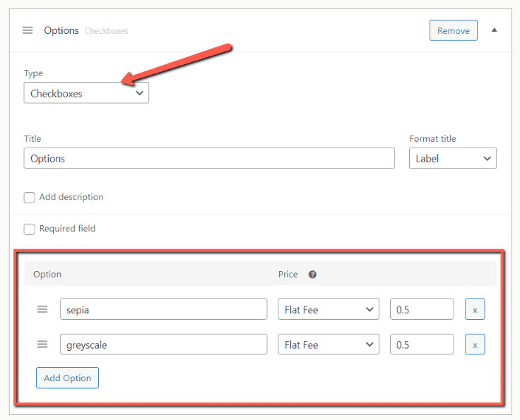Click the Add description label
Viewport: 520px width, 420px height.
[x=71, y=197]
